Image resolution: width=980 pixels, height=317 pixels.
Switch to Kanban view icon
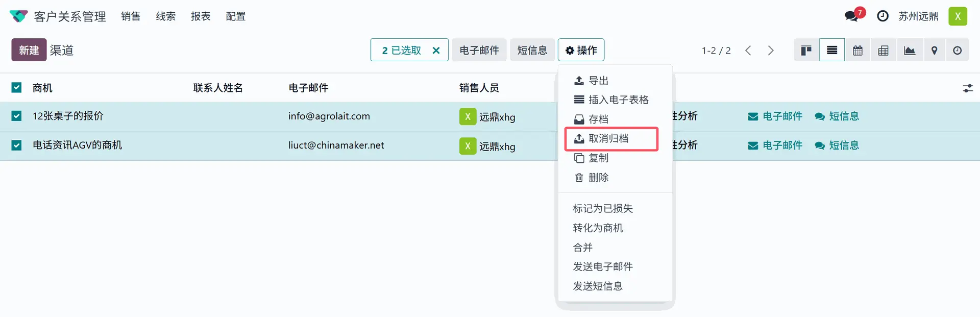(806, 50)
